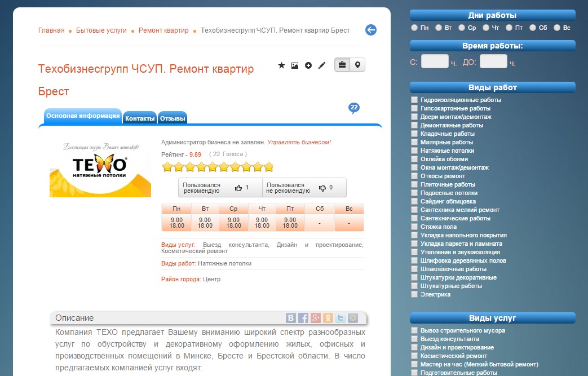Check Малярные работы checkbox

coord(414,142)
